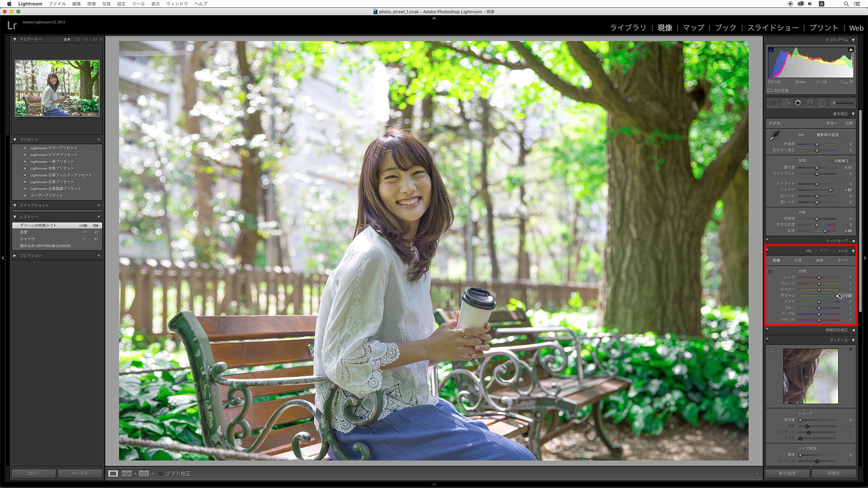Open Creative Cloud icon in menu bar
The width and height of the screenshot is (868, 488).
click(x=800, y=4)
